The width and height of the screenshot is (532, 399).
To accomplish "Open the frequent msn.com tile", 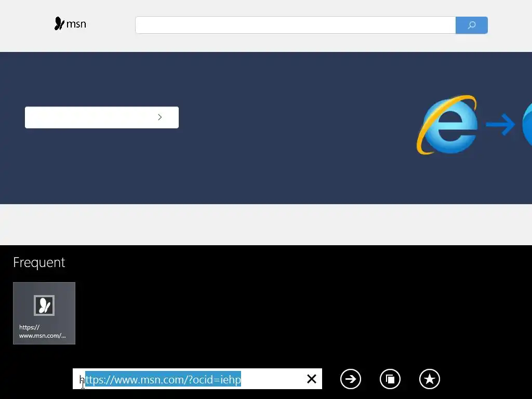I will coord(44,313).
